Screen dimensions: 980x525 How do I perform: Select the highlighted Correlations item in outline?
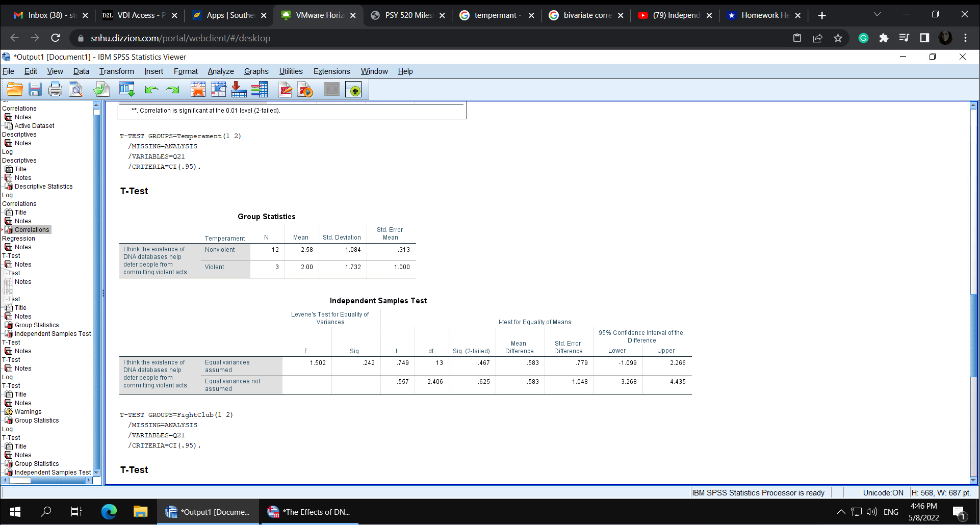tap(32, 230)
